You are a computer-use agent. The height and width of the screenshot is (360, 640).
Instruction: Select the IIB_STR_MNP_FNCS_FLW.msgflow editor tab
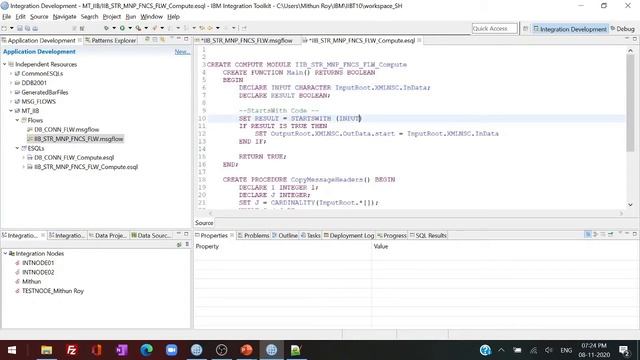coord(246,40)
